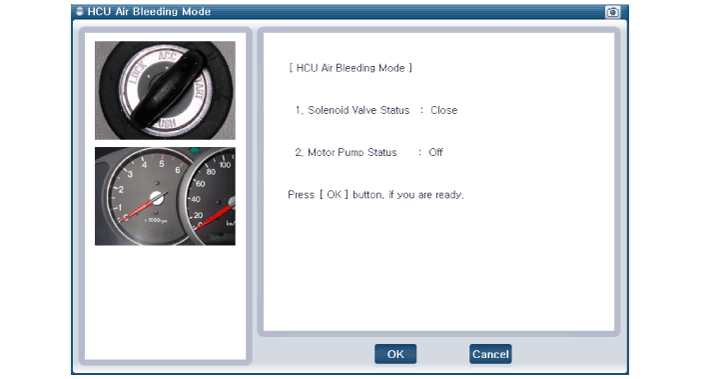The height and width of the screenshot is (379, 701).
Task: Click the tachometer gauge center hub
Action: point(156,198)
